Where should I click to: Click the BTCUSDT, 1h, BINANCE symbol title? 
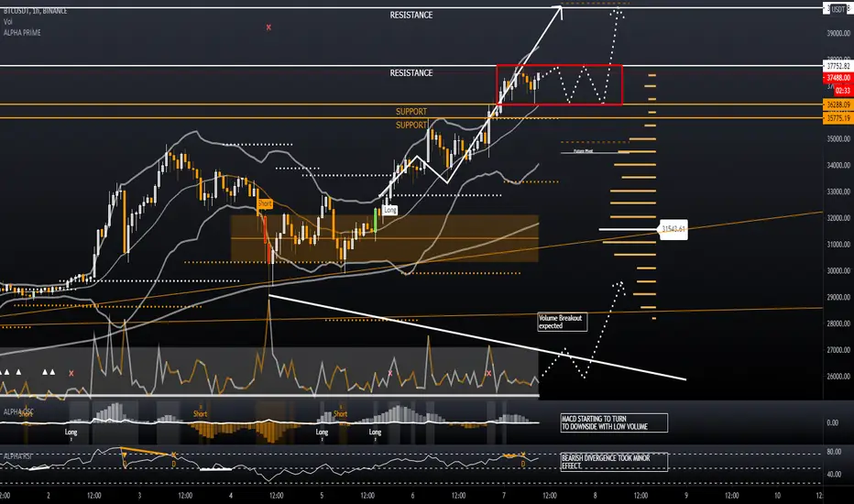tap(35, 11)
